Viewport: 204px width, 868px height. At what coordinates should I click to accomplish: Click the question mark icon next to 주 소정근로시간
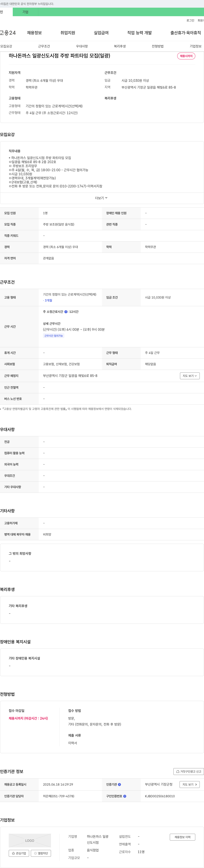click(x=66, y=312)
